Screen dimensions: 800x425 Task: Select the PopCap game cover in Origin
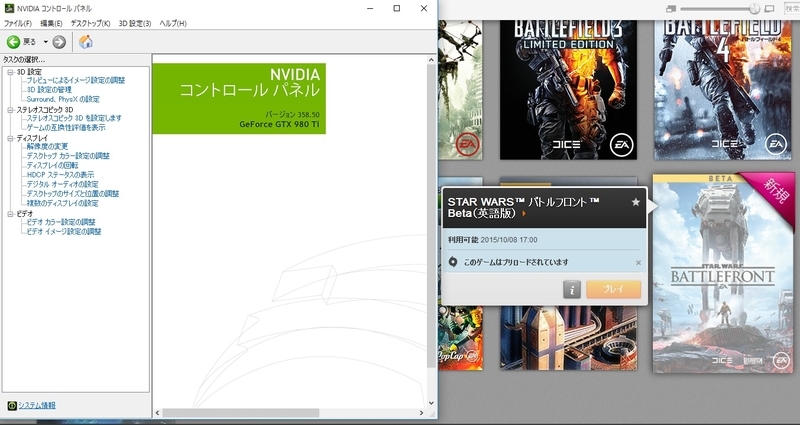tap(460, 338)
